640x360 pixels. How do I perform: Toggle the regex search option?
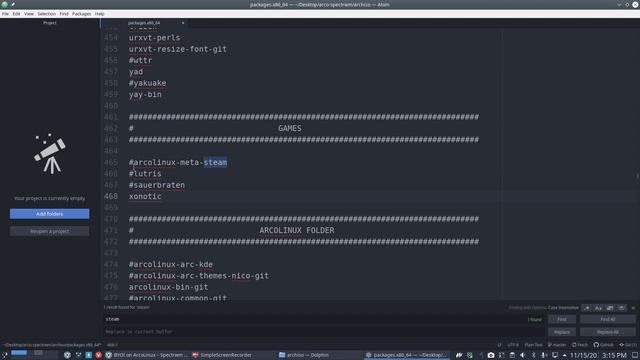coord(587,308)
